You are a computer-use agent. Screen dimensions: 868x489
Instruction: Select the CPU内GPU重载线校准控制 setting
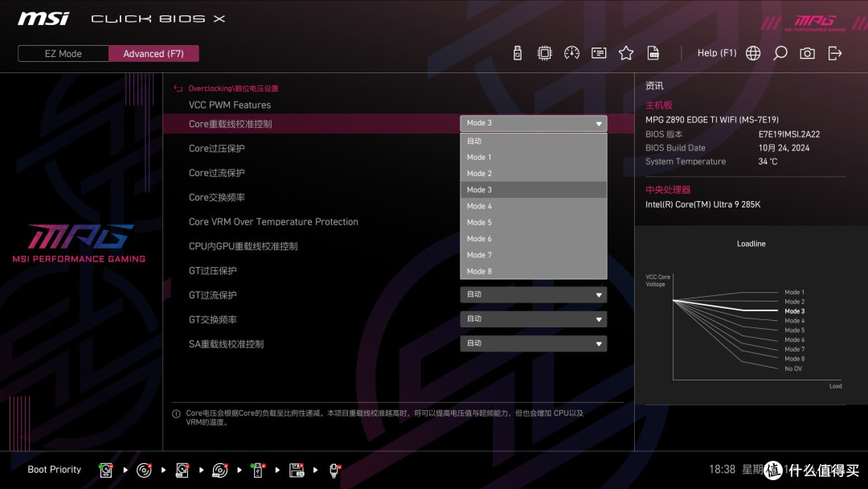pos(243,246)
